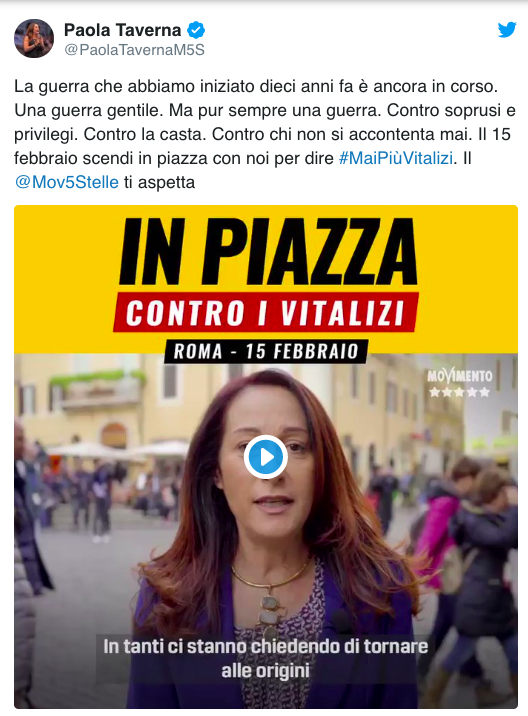Click the blue verified badge icon
This screenshot has height=716, width=528.
(196, 30)
